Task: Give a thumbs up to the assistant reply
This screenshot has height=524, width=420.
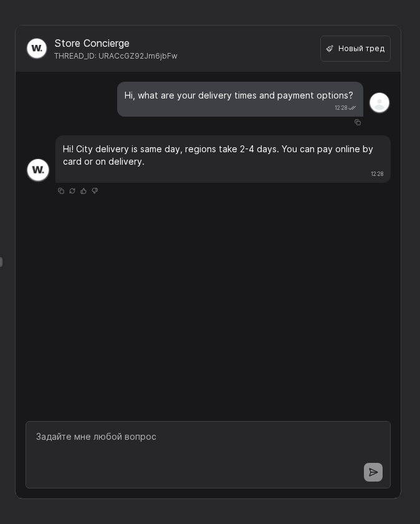Action: 84,191
